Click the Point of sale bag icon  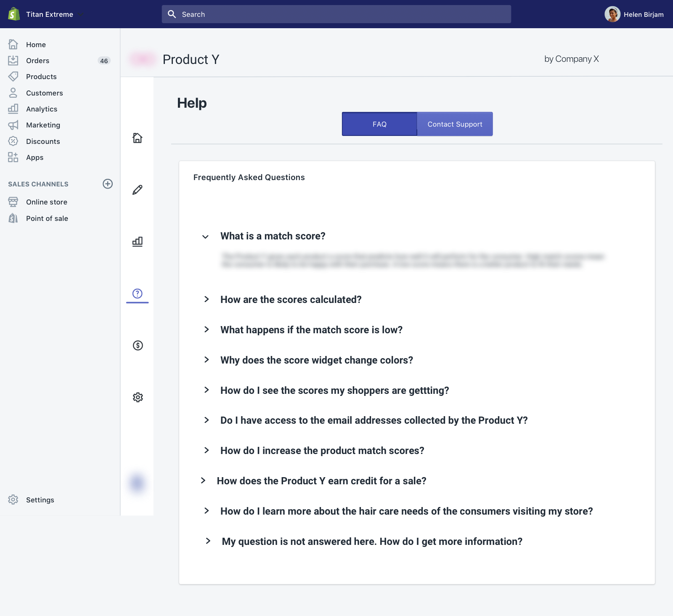click(x=13, y=218)
